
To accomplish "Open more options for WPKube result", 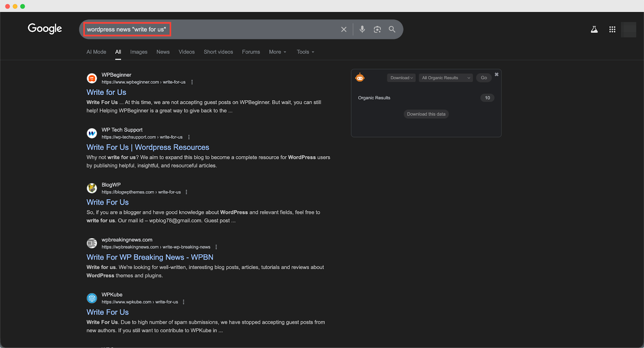I will [x=184, y=302].
